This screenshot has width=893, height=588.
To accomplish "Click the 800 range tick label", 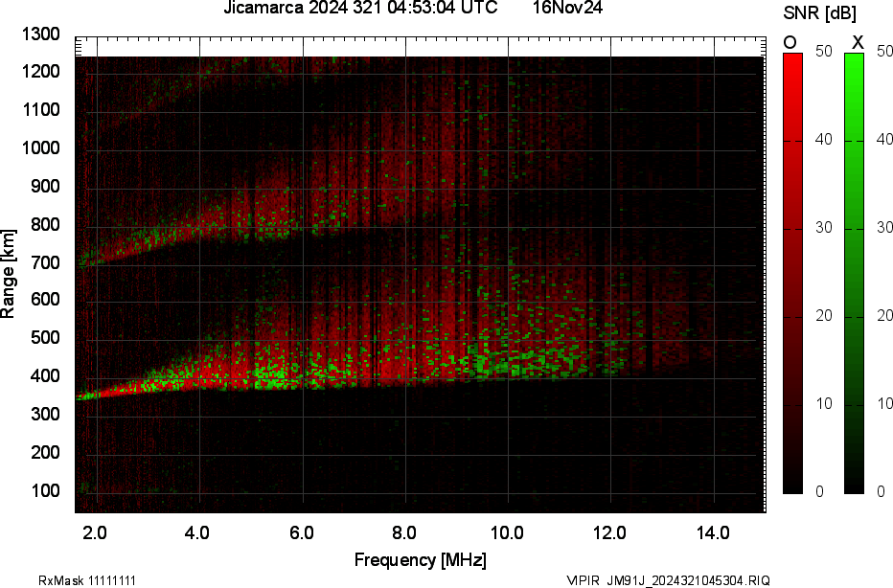I will [45, 225].
